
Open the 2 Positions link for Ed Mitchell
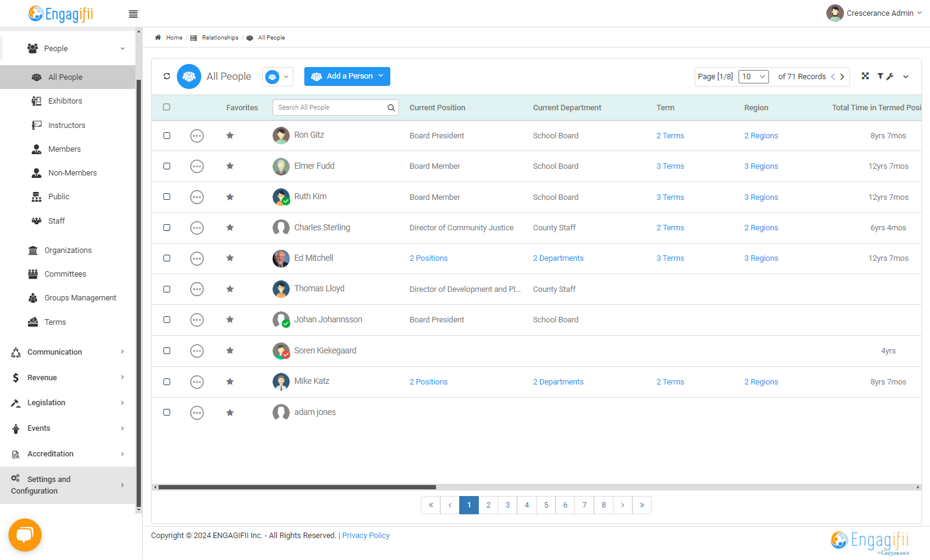(429, 258)
